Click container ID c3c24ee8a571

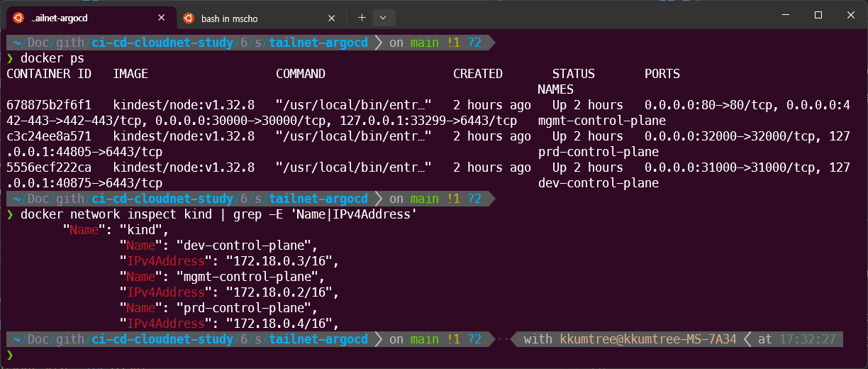pos(49,136)
